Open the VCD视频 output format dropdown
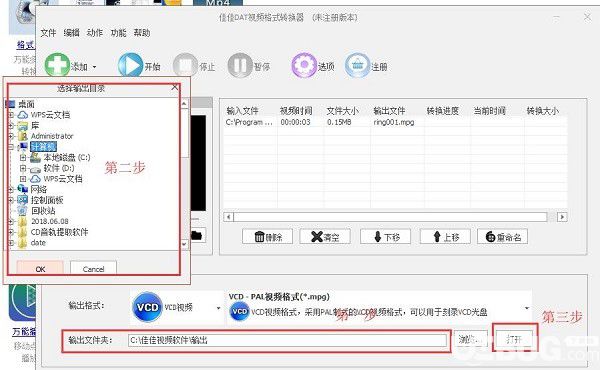 click(218, 308)
